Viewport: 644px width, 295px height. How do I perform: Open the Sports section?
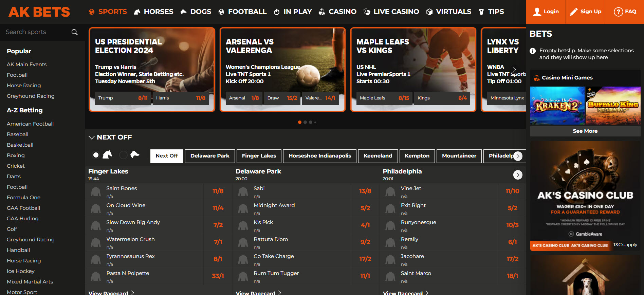coord(108,12)
